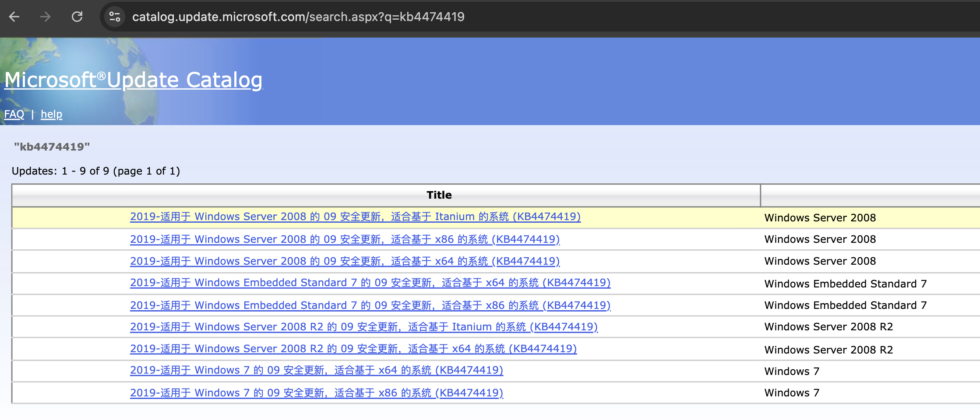Open Windows Server 2008 R2 Itanium update link

[x=363, y=327]
